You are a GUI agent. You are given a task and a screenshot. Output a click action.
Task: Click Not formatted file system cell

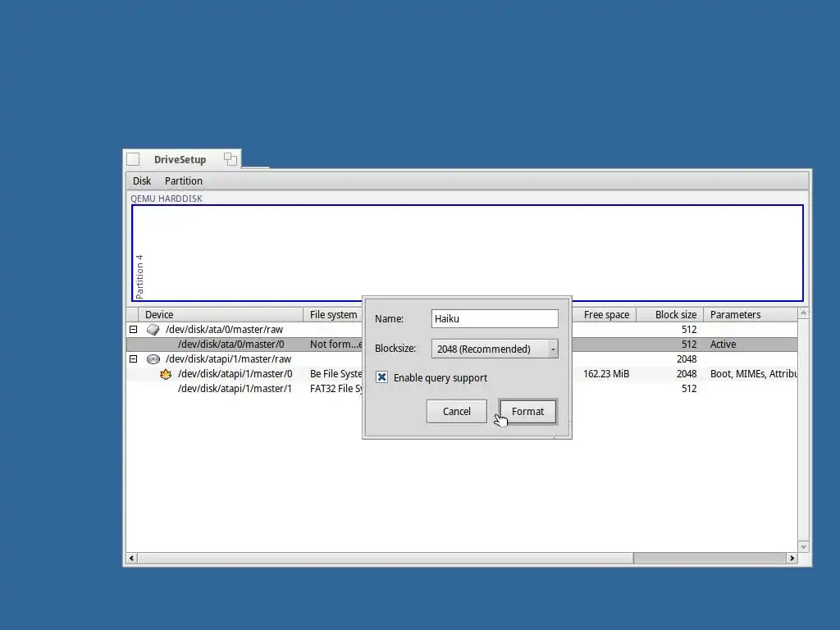pos(336,344)
